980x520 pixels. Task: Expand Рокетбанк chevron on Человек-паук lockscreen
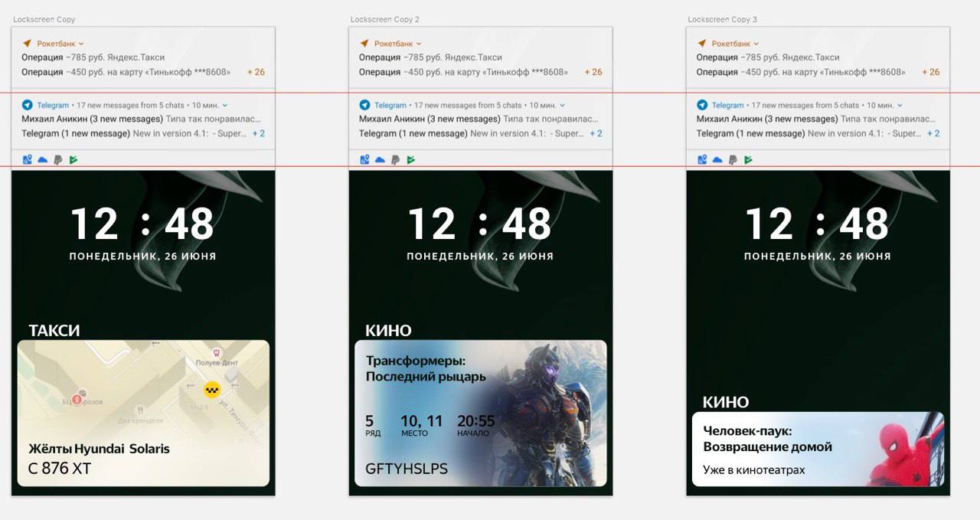tap(756, 44)
